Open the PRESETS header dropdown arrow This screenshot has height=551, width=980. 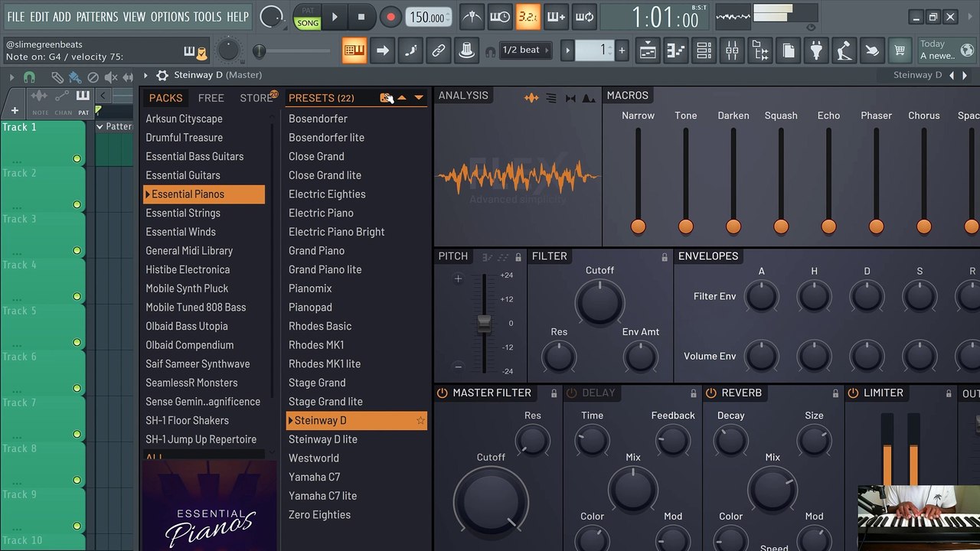(419, 98)
